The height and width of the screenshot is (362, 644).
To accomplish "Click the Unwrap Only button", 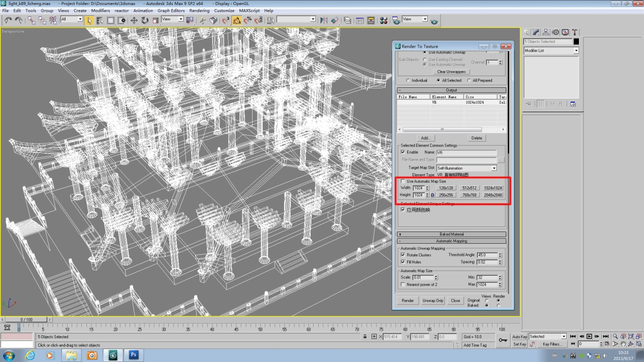I will 433,301.
